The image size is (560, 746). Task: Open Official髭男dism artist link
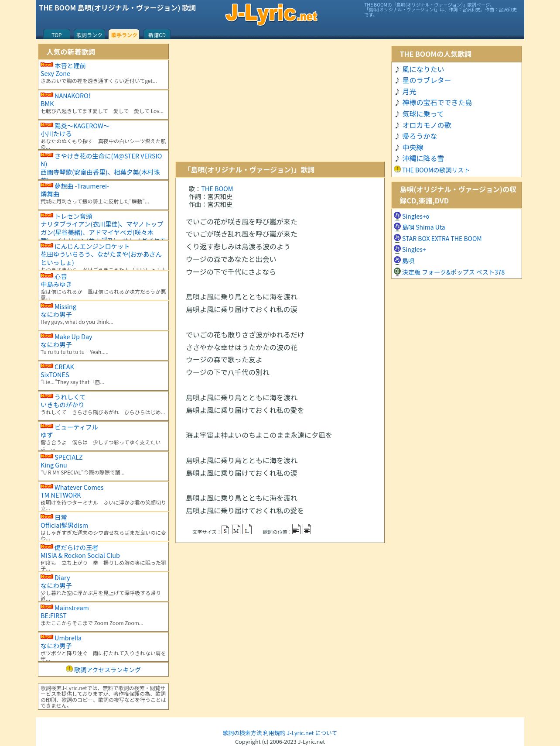point(64,526)
